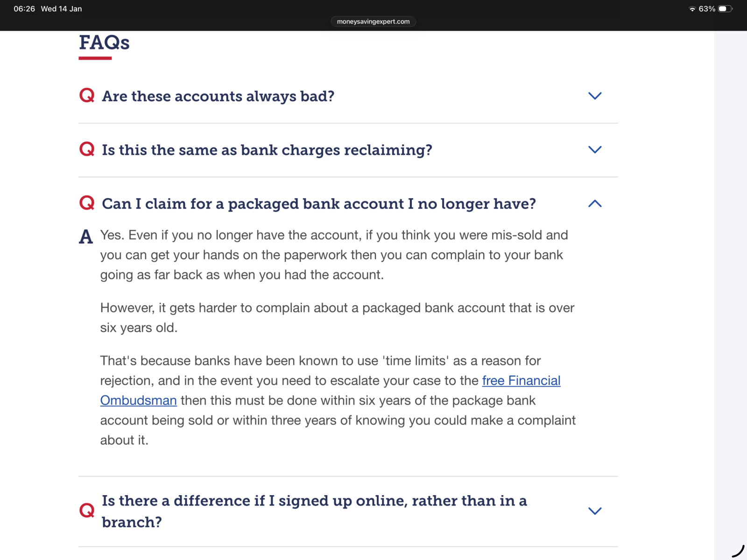The width and height of the screenshot is (747, 560).
Task: Click the Q icon beside the bank charges question
Action: click(87, 149)
